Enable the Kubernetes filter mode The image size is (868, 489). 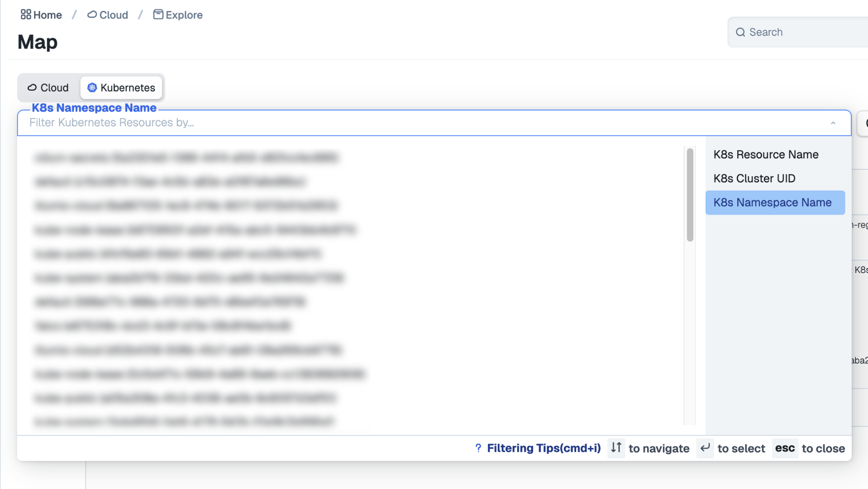coord(121,87)
